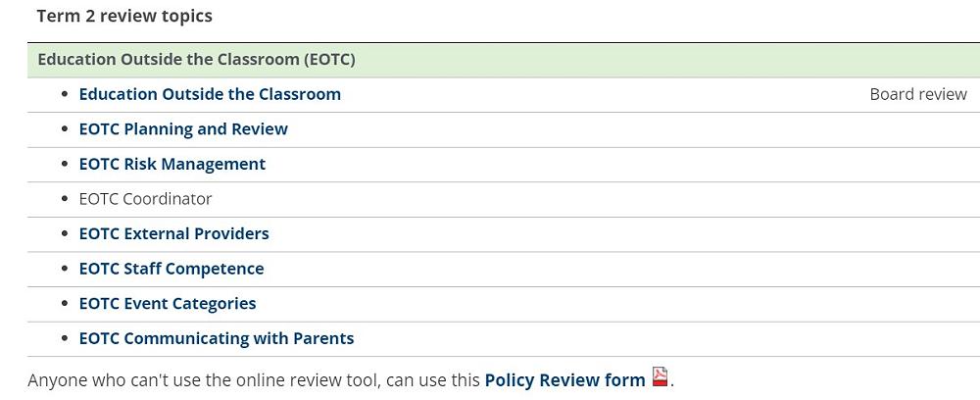
Task: Open the EOTC Planning and Review link
Action: click(183, 129)
